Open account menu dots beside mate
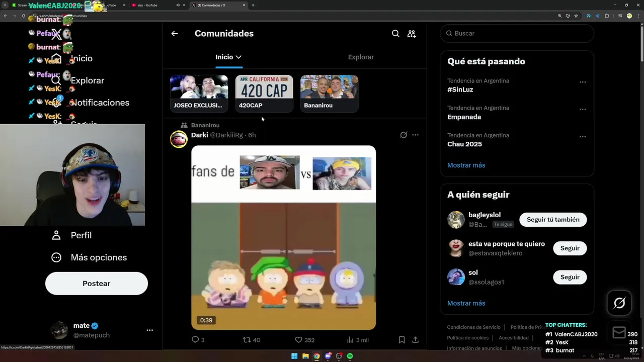 149,330
